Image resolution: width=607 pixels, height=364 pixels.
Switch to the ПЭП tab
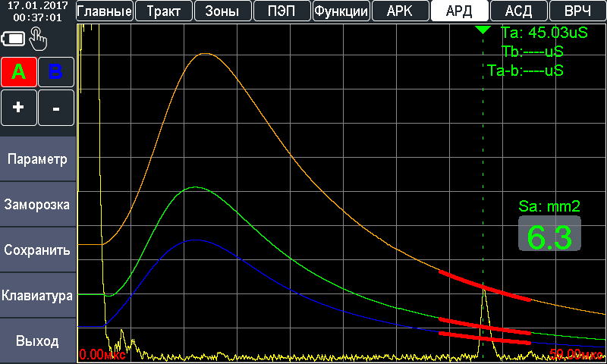[281, 11]
